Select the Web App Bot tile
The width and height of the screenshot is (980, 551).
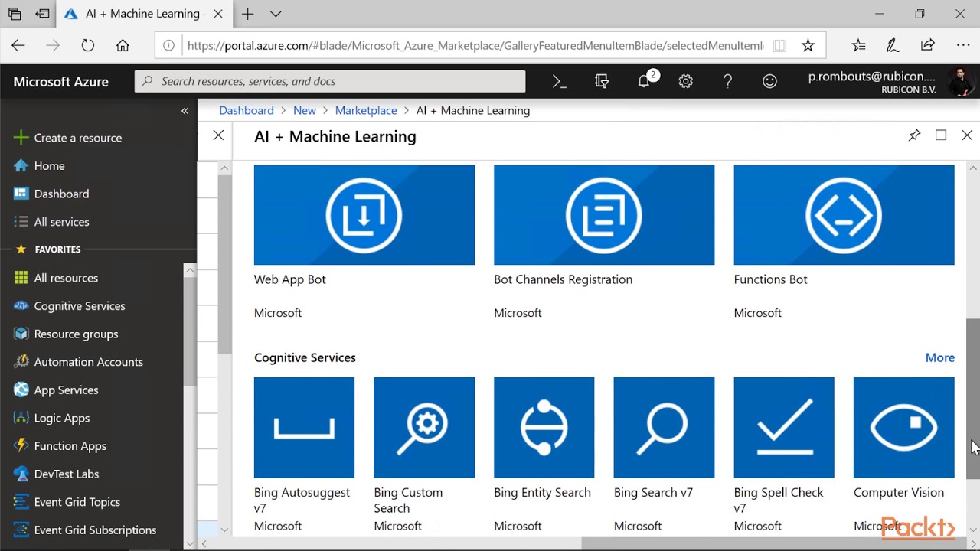point(364,215)
